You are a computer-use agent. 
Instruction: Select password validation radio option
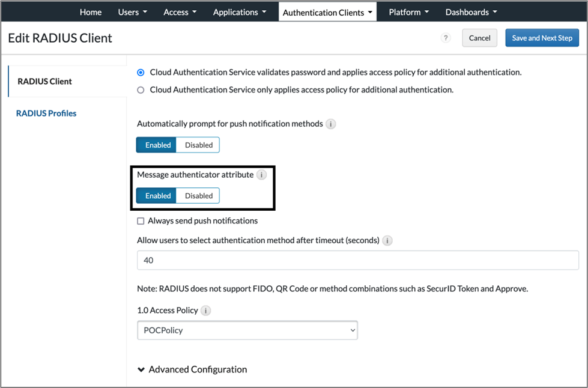[x=140, y=72]
